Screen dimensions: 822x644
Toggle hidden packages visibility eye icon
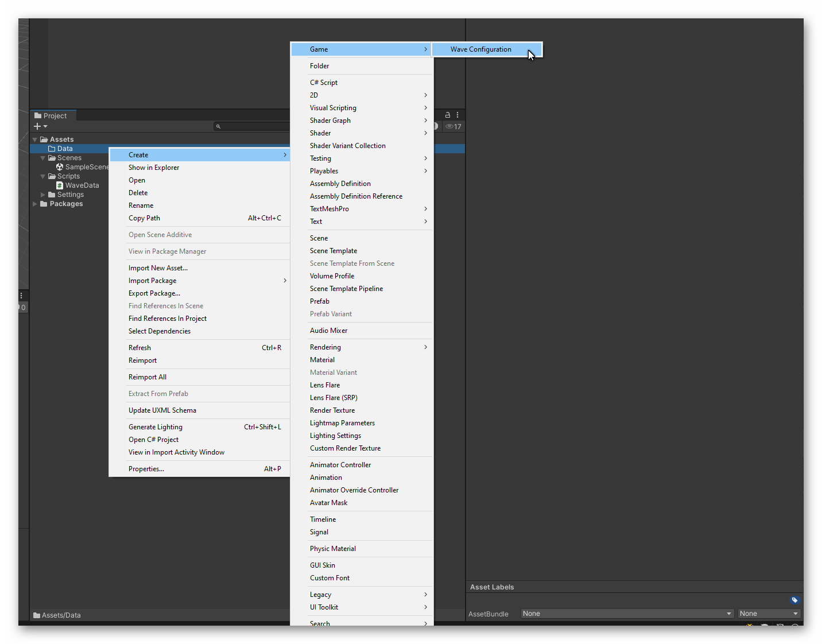click(x=449, y=127)
